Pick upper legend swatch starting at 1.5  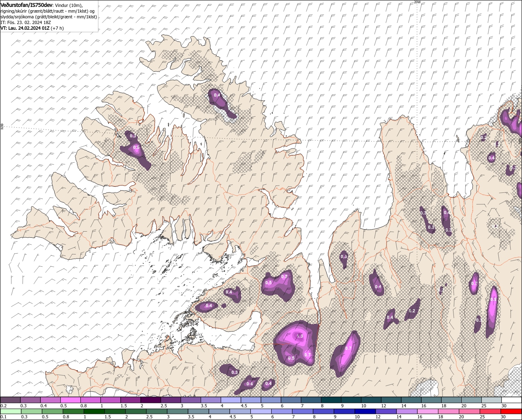[x=130, y=400]
